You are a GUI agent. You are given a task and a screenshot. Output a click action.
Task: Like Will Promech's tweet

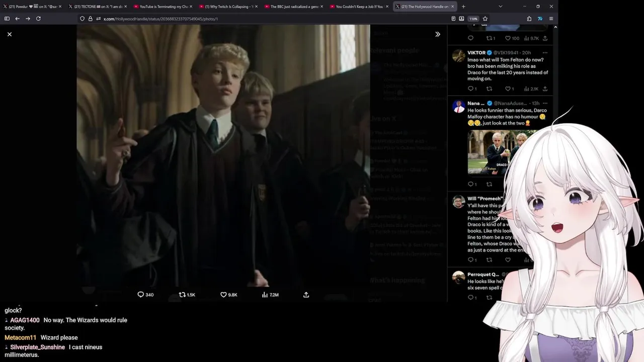coord(508,260)
